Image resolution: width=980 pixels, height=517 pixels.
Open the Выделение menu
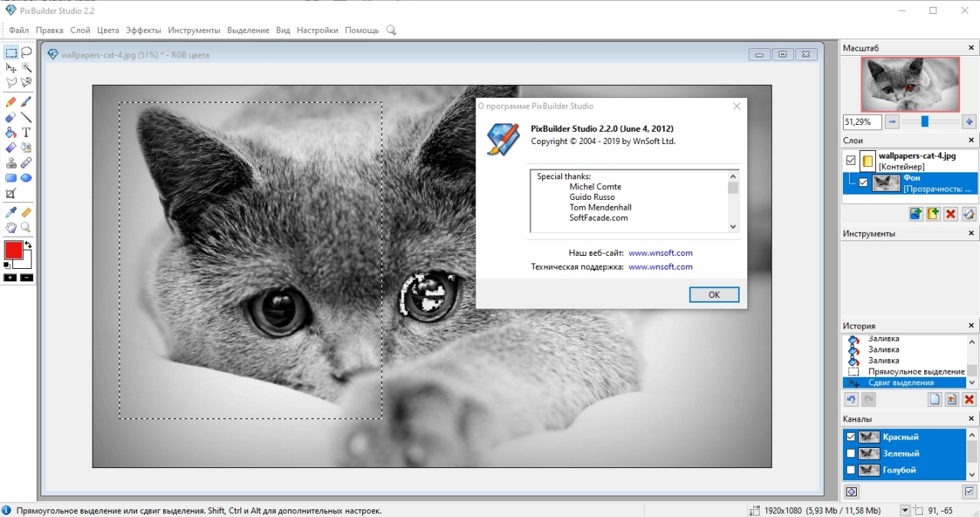point(248,30)
